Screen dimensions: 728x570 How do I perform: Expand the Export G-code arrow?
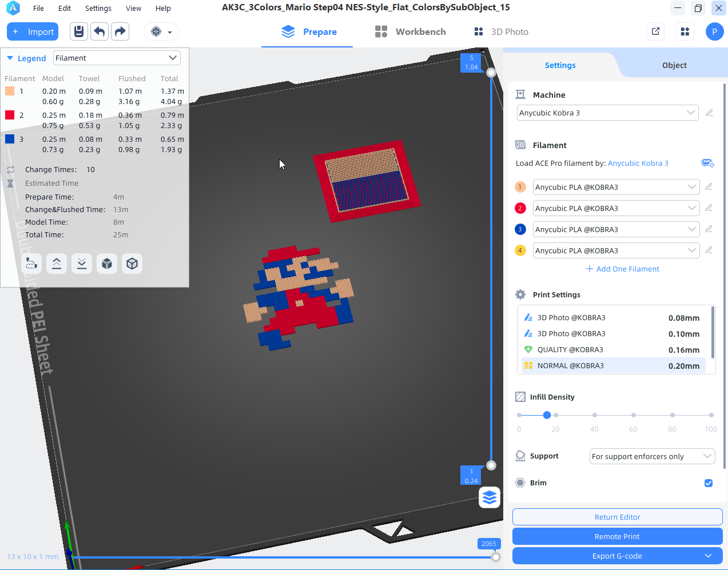pyautogui.click(x=709, y=556)
